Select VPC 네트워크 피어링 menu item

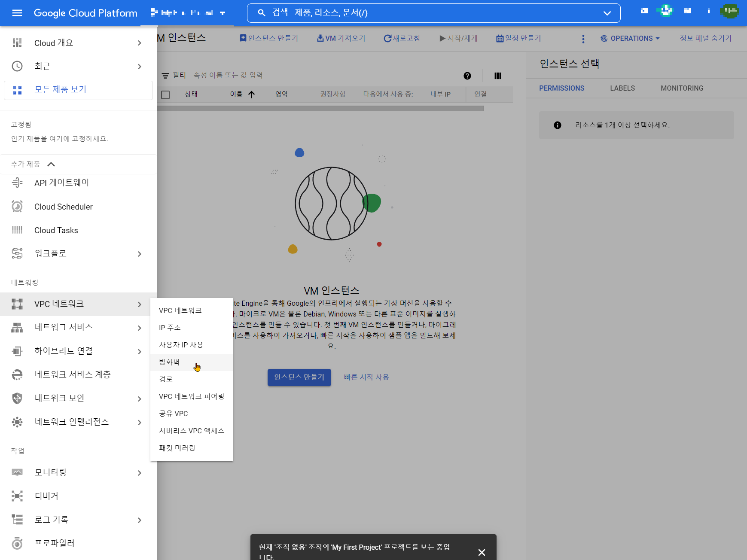point(192,396)
